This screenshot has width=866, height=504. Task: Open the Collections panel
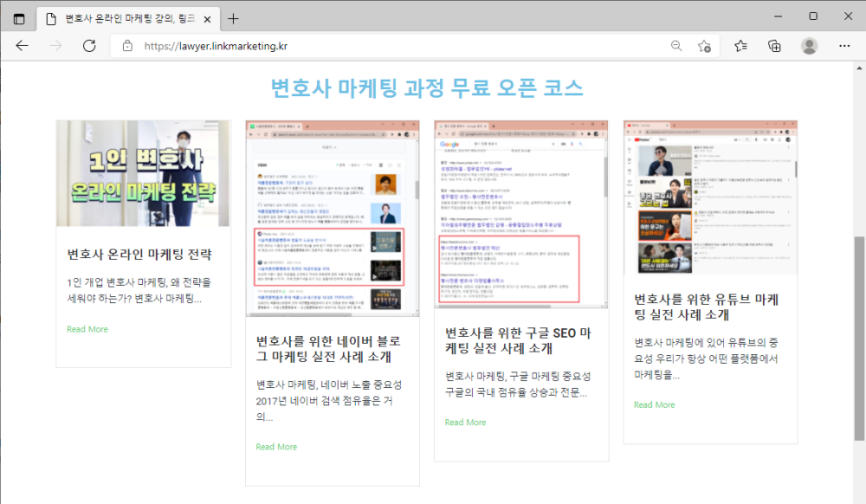point(774,46)
